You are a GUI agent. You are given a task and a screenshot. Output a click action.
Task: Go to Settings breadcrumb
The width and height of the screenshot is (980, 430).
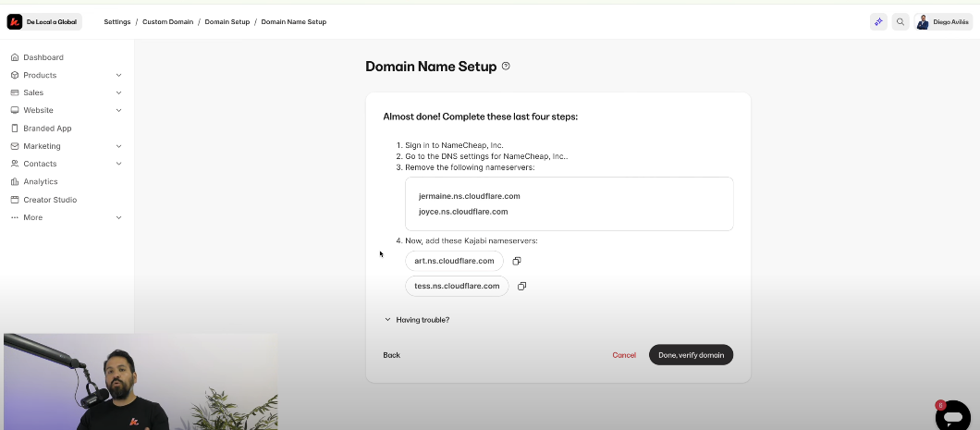116,22
